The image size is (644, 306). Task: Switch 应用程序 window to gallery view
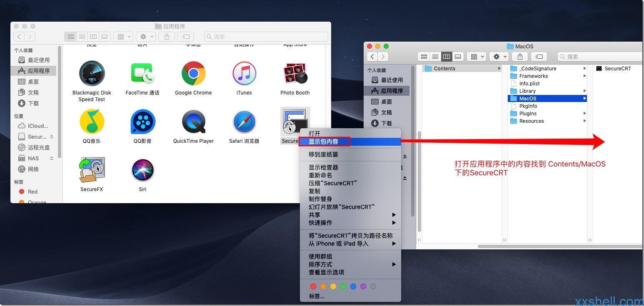coord(105,37)
